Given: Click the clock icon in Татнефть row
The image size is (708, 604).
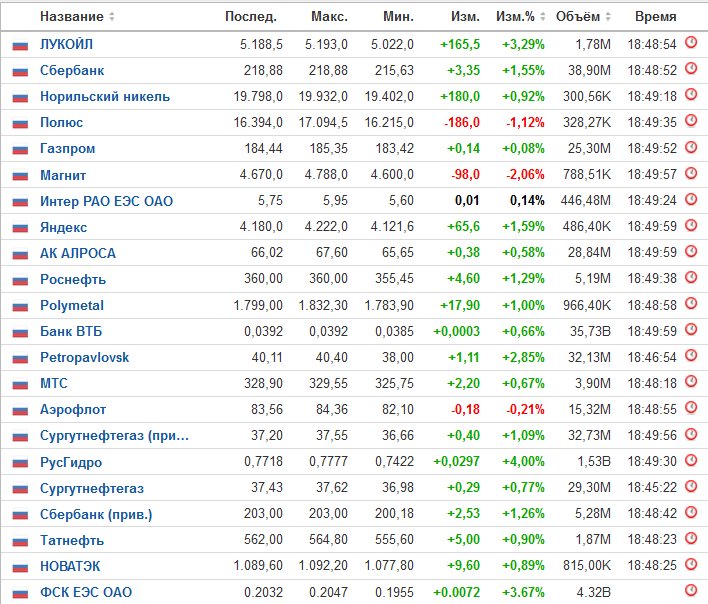Looking at the screenshot, I should 691,538.
